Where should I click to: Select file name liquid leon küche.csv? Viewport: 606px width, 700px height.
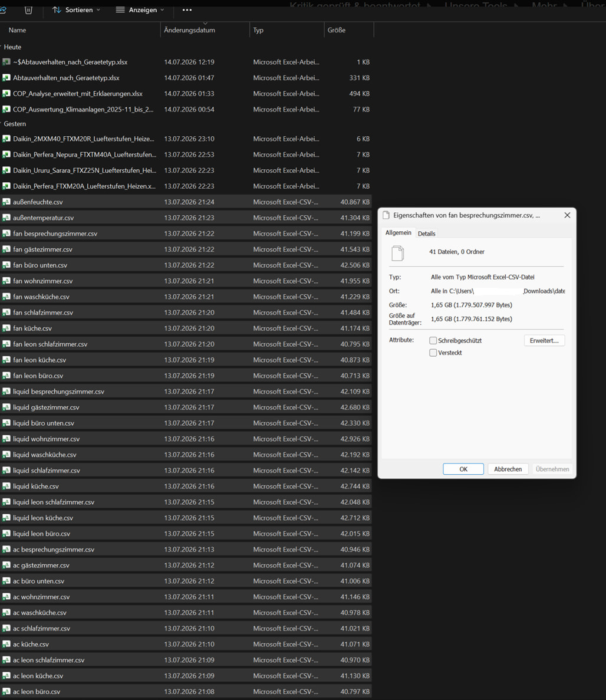coord(43,518)
